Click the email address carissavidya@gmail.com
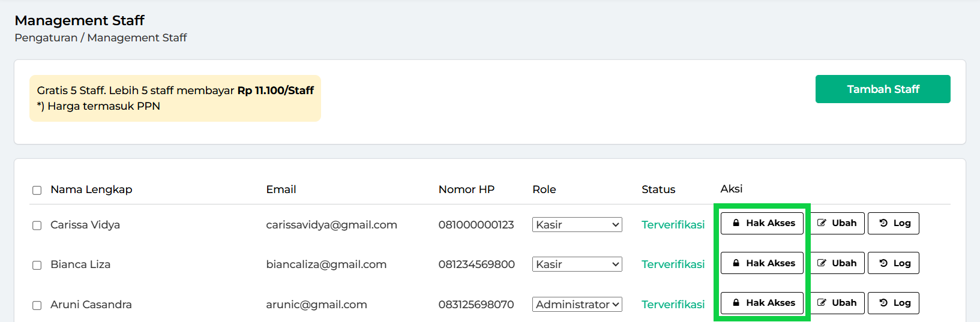Viewport: 980px width, 322px height. [331, 225]
